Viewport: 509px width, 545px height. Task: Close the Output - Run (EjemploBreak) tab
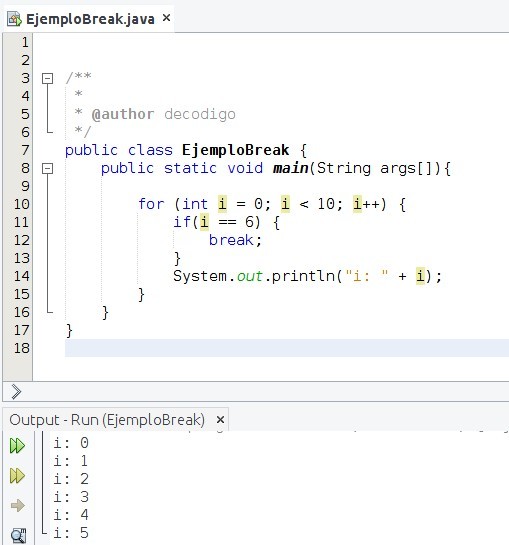pyautogui.click(x=220, y=420)
